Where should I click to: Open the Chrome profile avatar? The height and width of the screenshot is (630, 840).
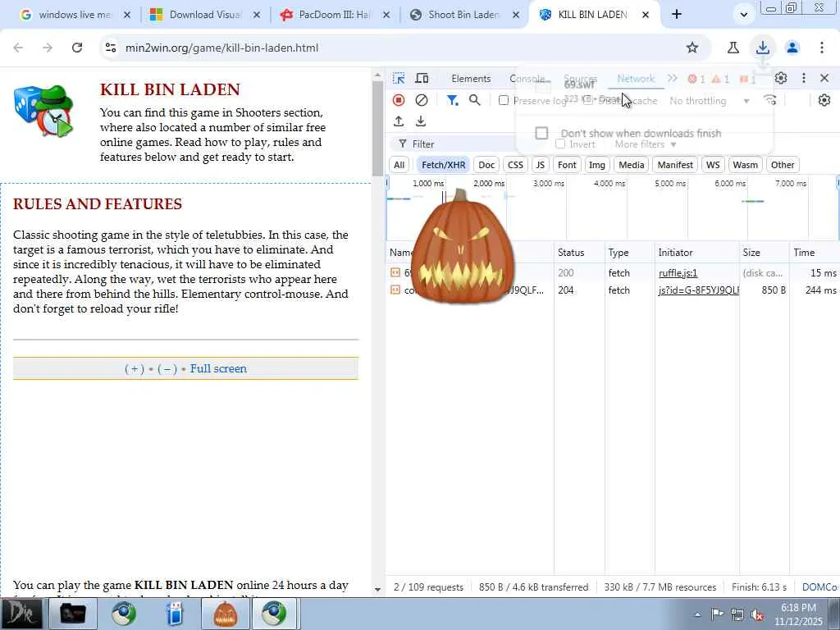point(792,48)
